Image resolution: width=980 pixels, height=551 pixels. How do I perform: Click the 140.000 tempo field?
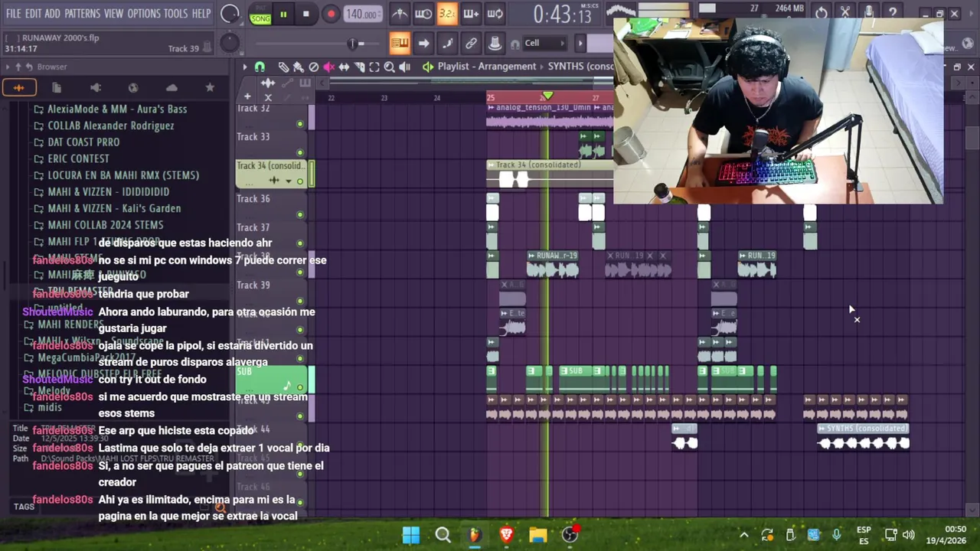(x=362, y=14)
